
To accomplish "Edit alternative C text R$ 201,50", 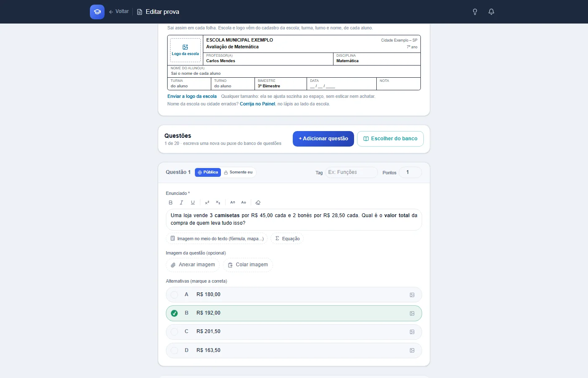I will [x=208, y=332].
